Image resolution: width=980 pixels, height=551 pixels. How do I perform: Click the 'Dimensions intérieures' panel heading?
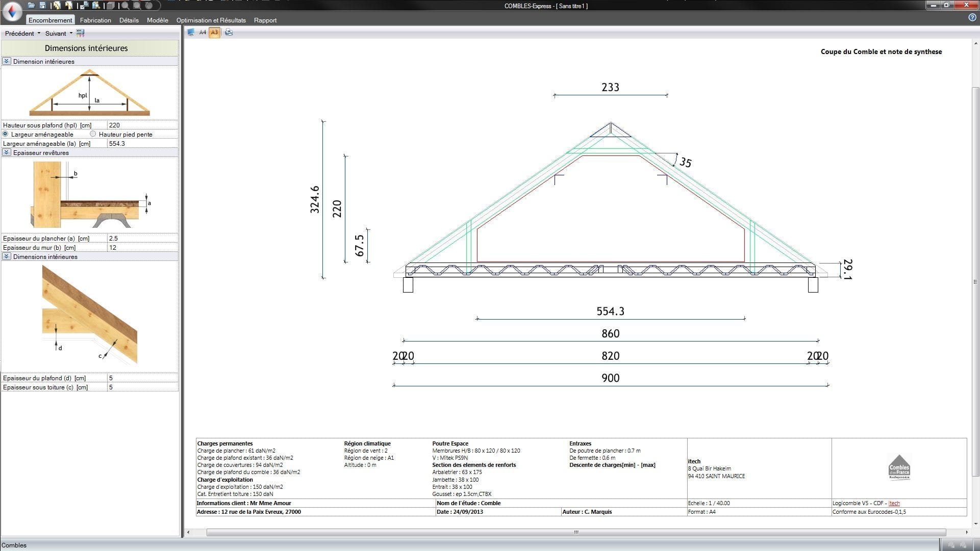pyautogui.click(x=86, y=48)
